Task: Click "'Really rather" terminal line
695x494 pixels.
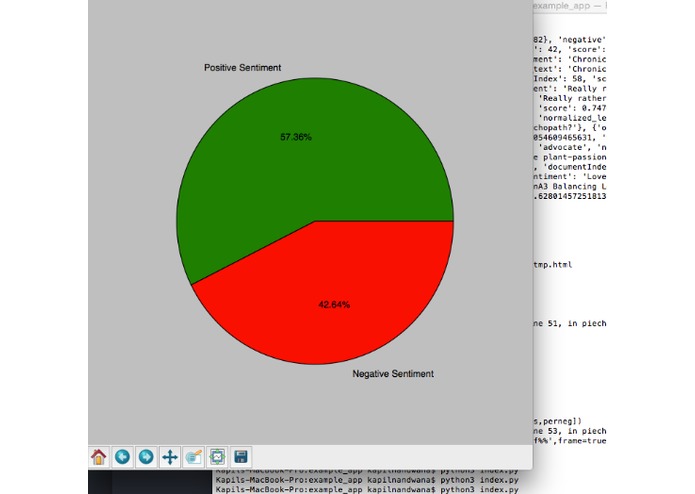Action: (572, 98)
